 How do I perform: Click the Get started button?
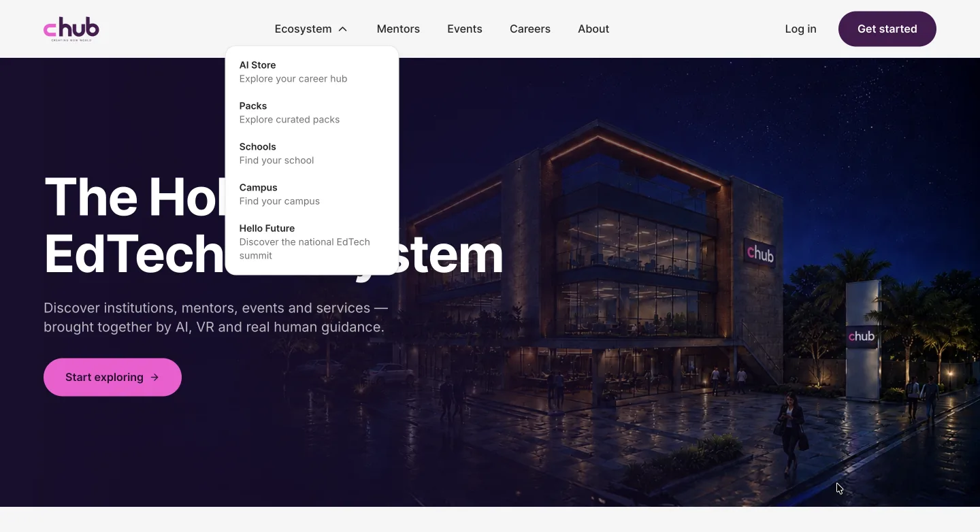click(887, 29)
